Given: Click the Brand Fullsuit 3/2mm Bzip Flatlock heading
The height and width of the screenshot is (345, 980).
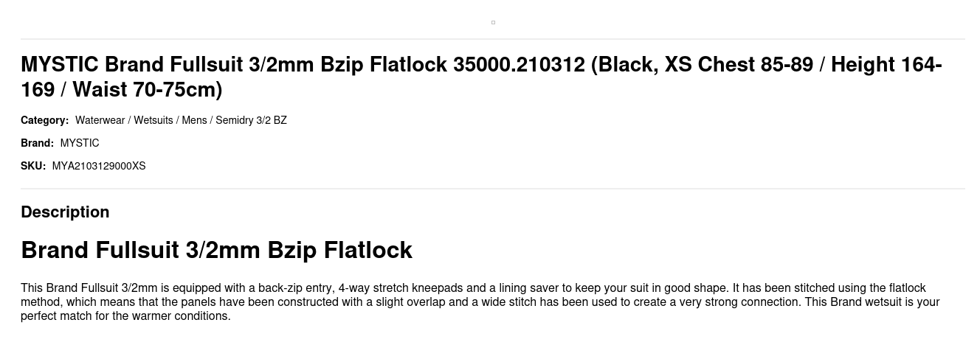Looking at the screenshot, I should 216,250.
